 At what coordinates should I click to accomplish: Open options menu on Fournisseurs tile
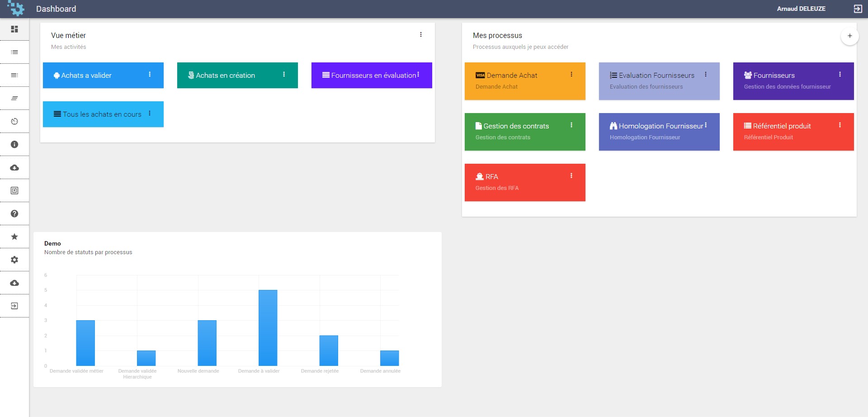click(840, 74)
